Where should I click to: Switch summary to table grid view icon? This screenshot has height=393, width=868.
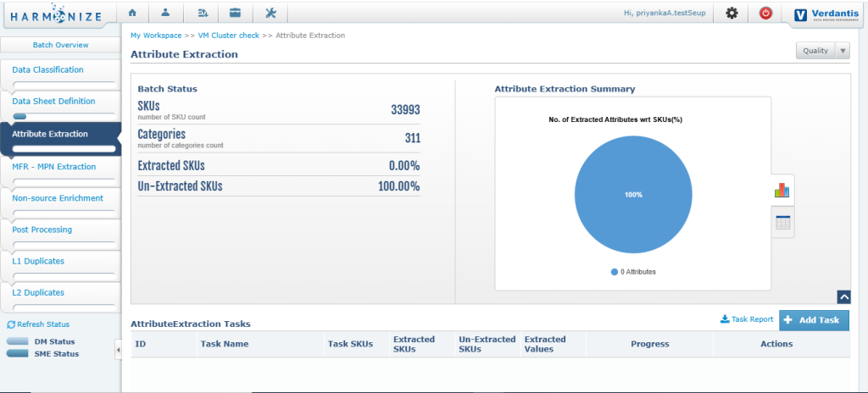[x=782, y=223]
